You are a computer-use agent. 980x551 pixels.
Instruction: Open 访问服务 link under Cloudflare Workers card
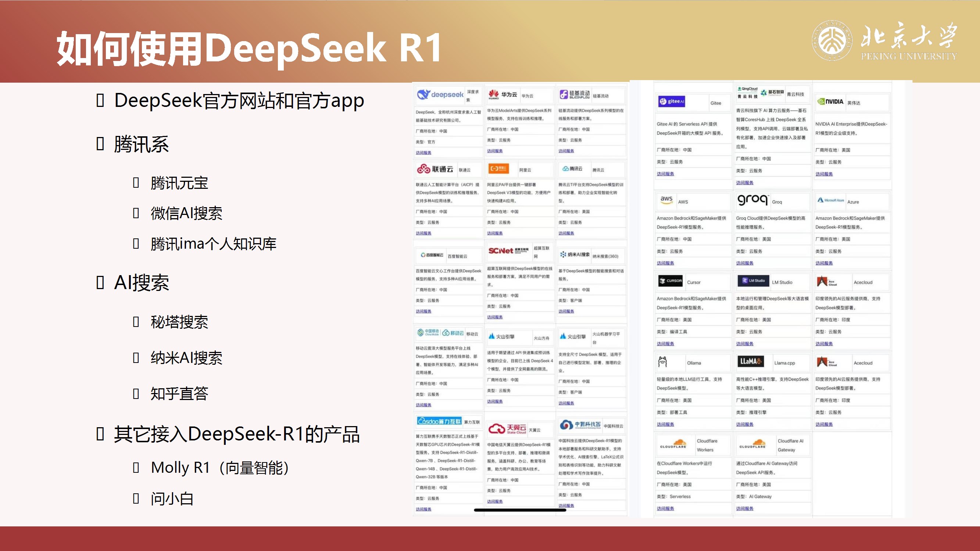point(665,508)
